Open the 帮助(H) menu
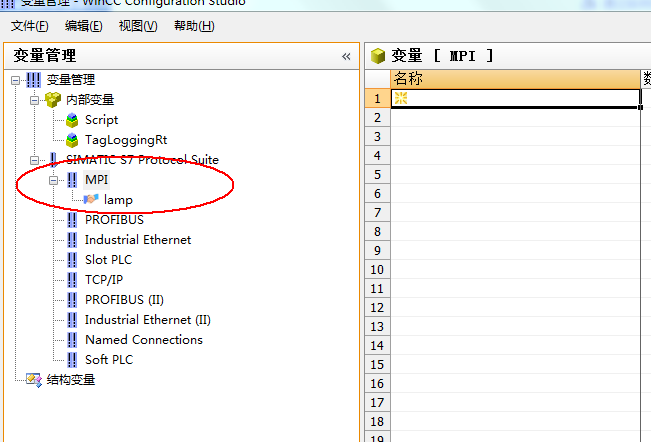This screenshot has height=442, width=651. 193,25
